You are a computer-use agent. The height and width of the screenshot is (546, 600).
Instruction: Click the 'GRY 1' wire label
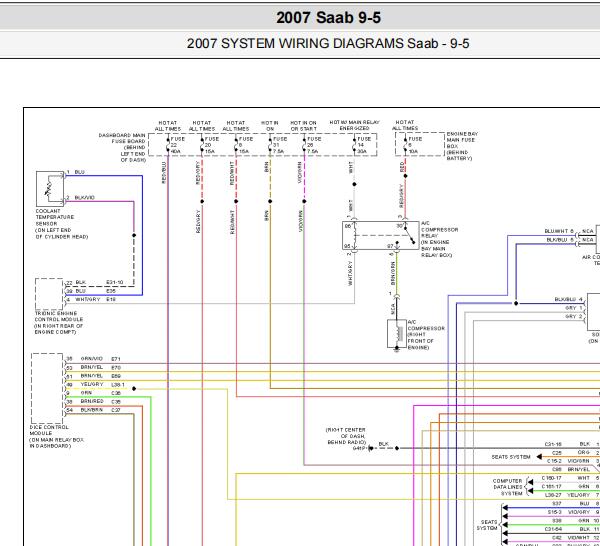pyautogui.click(x=574, y=308)
